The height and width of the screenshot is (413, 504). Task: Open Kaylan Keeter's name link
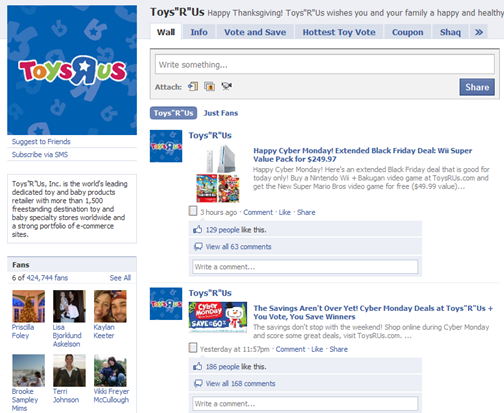(x=104, y=331)
